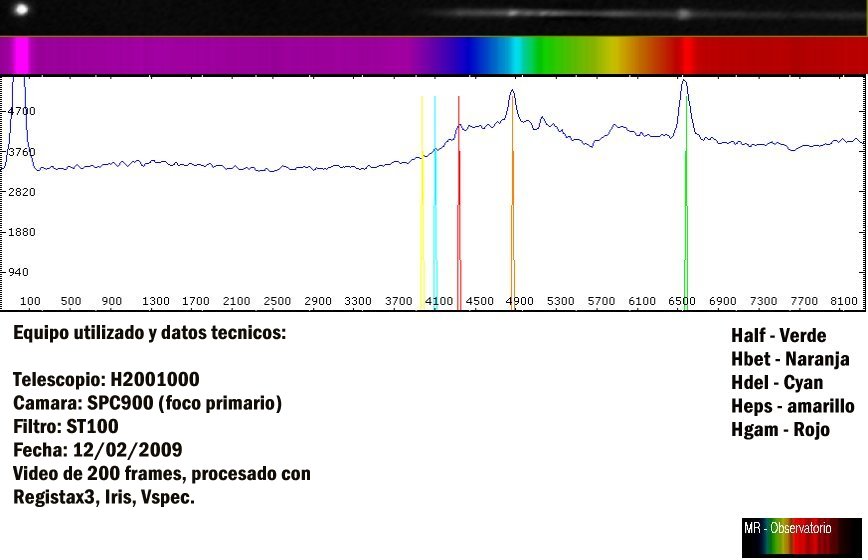Image resolution: width=868 pixels, height=560 pixels.
Task: Click the bright star spot in top image
Action: coord(21,9)
